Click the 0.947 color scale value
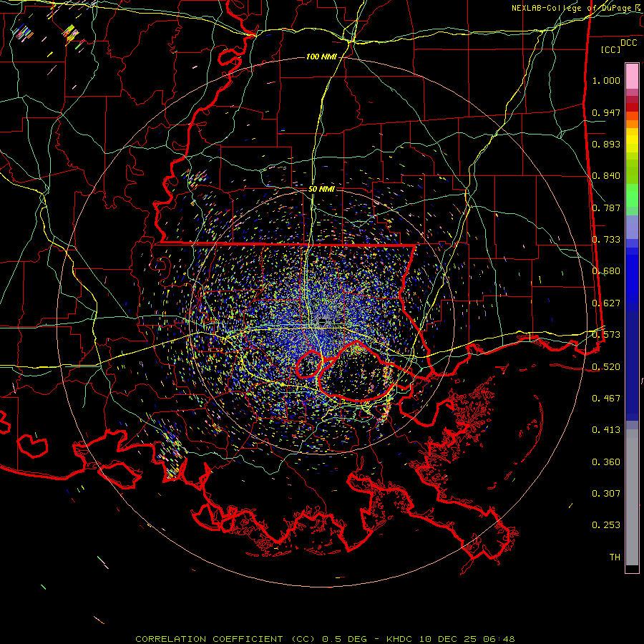 click(606, 112)
